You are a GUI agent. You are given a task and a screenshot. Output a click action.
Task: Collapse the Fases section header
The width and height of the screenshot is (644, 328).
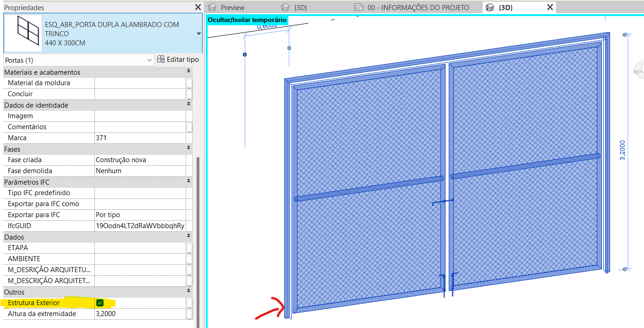click(188, 148)
